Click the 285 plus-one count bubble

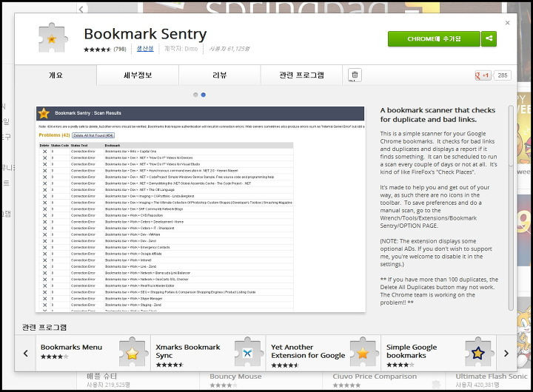503,75
